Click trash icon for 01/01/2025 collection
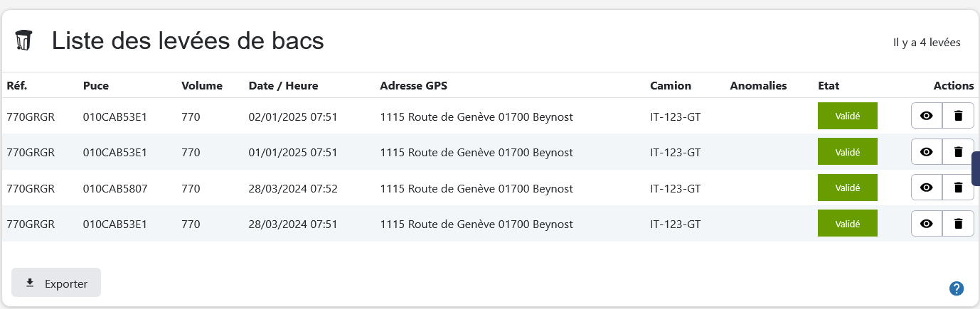 (958, 152)
